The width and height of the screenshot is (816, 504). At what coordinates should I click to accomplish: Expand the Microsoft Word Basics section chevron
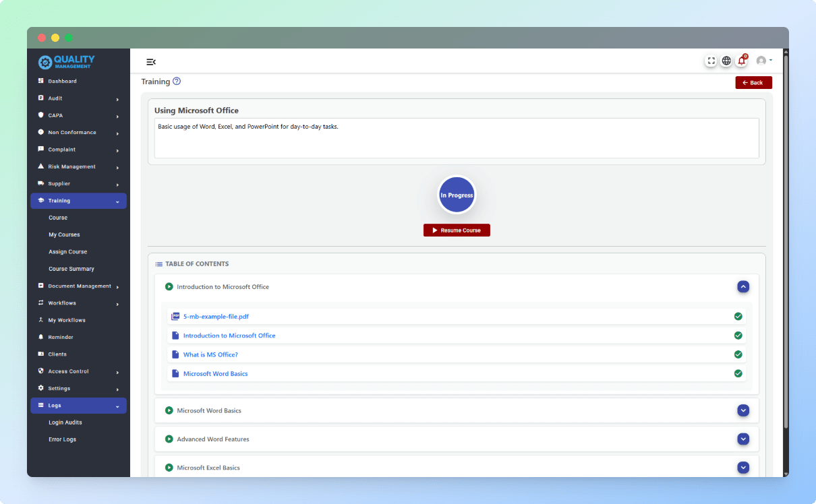[x=743, y=410]
